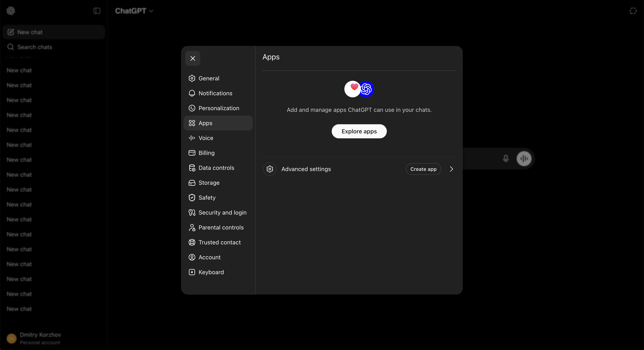Viewport: 644px width, 350px height.
Task: Open the Personalization icon
Action: point(192,108)
